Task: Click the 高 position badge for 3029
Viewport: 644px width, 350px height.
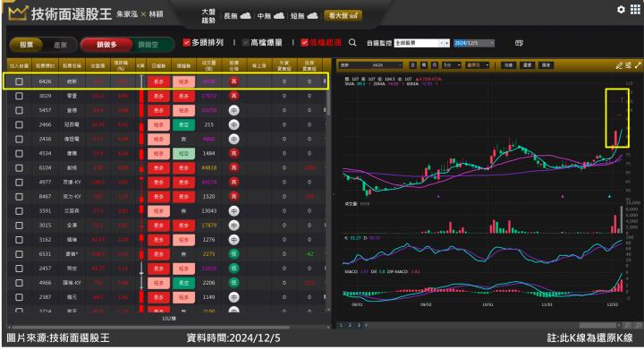Action: click(x=233, y=96)
